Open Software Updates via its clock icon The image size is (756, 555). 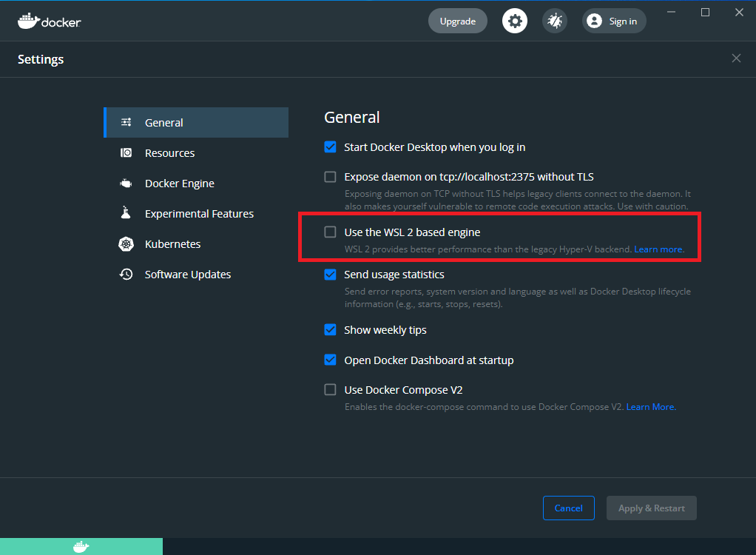(124, 274)
